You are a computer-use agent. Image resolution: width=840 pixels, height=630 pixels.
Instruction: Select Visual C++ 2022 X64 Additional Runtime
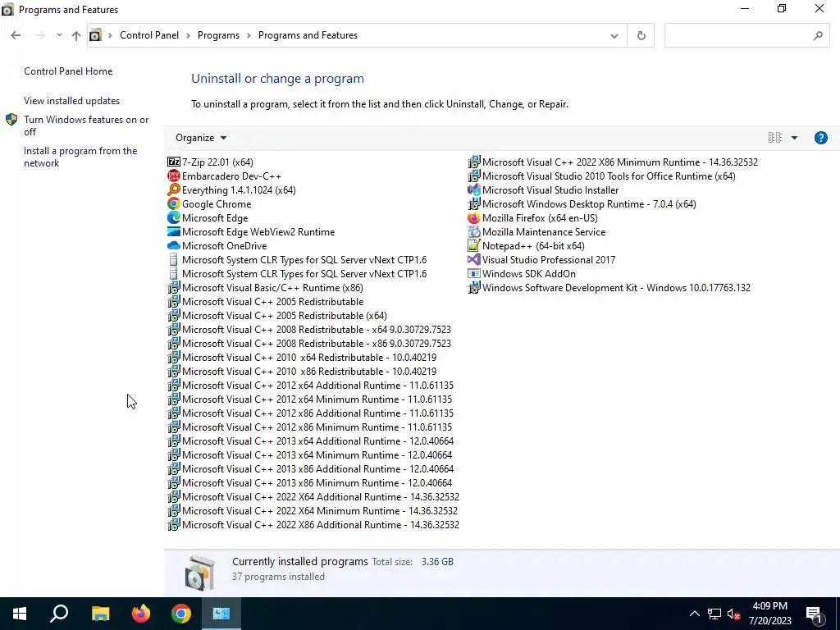point(313,496)
